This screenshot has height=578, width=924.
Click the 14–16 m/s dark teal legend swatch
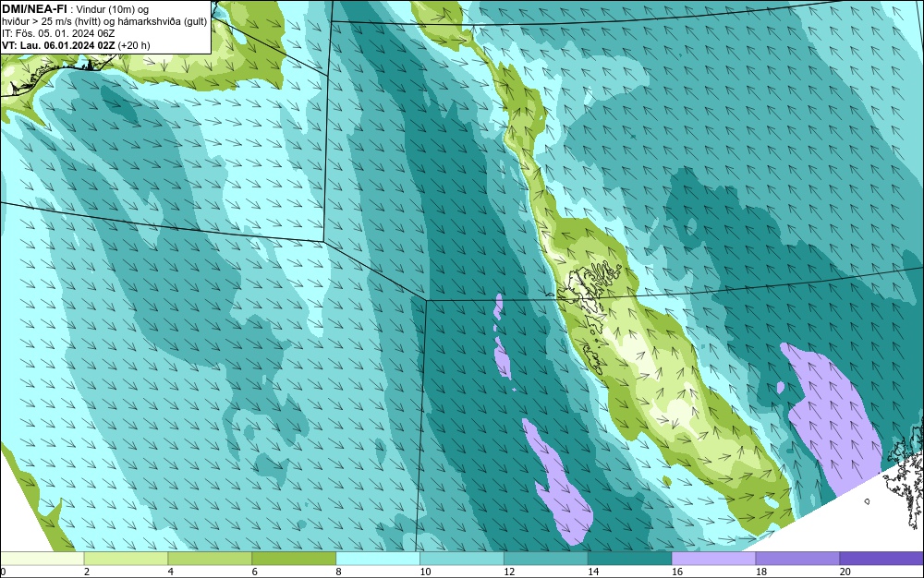click(x=629, y=559)
